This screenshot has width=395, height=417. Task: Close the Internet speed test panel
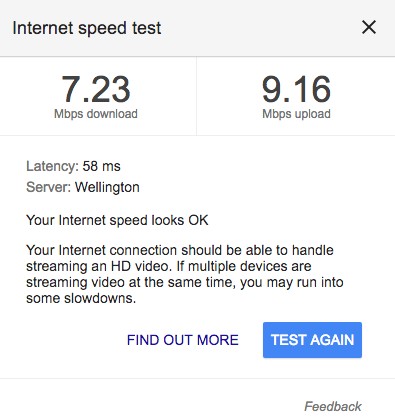click(x=369, y=27)
